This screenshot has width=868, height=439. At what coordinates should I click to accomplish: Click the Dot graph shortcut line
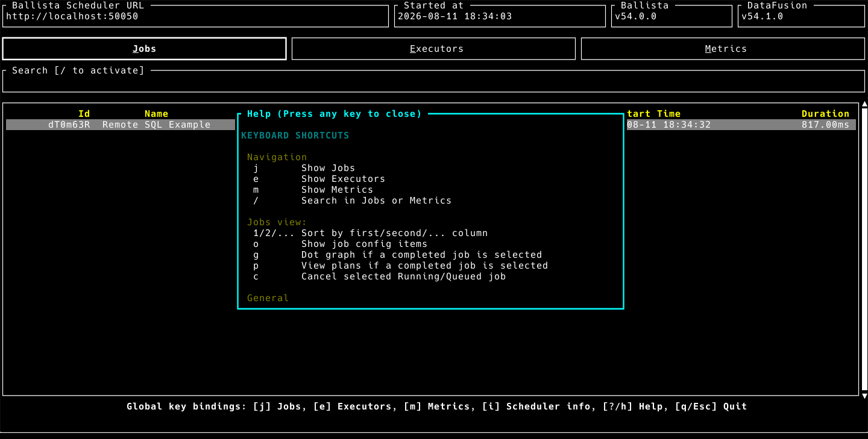[398, 255]
